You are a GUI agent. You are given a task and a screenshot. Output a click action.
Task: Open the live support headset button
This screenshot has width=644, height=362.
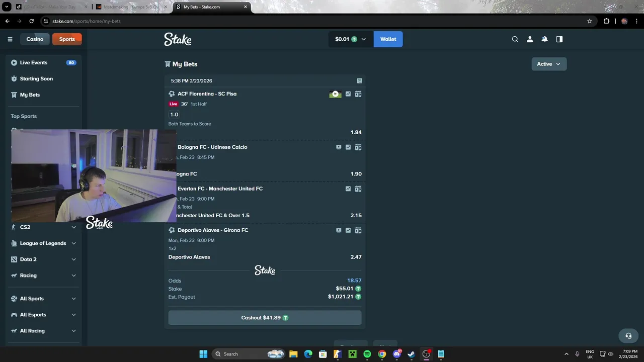point(628,336)
